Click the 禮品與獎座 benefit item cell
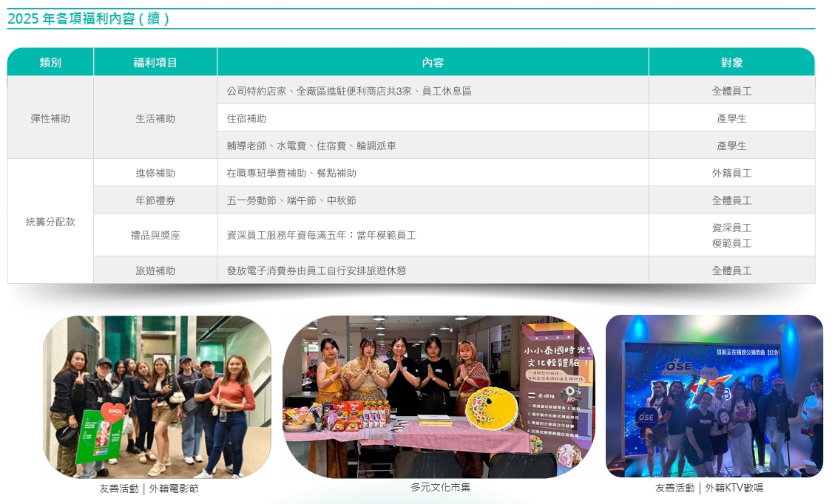 click(x=155, y=235)
